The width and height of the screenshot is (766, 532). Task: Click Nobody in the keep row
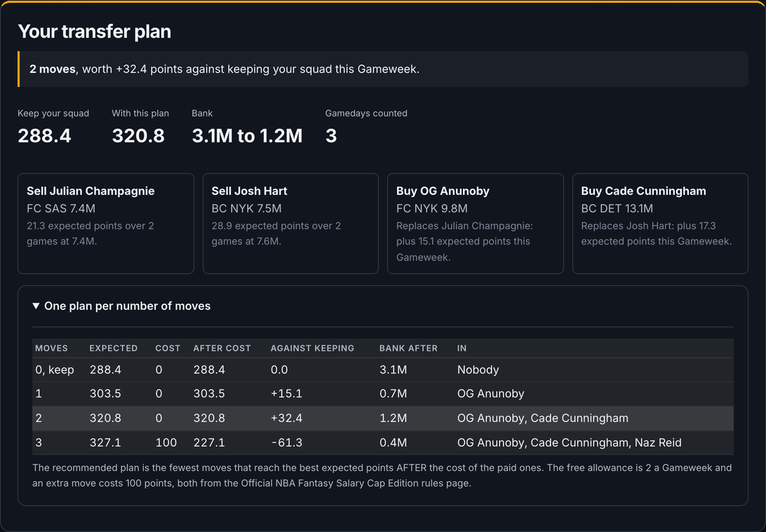click(478, 369)
